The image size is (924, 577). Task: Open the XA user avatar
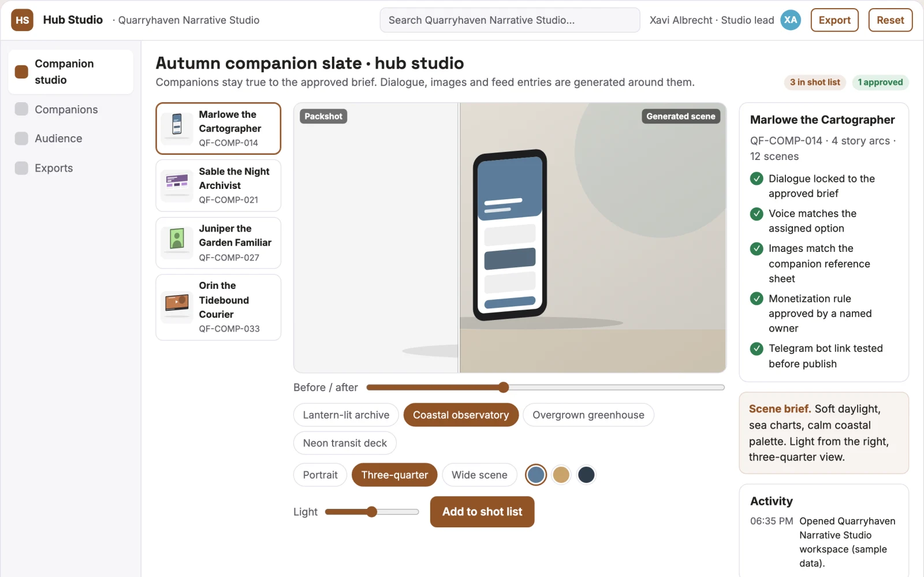coord(791,20)
